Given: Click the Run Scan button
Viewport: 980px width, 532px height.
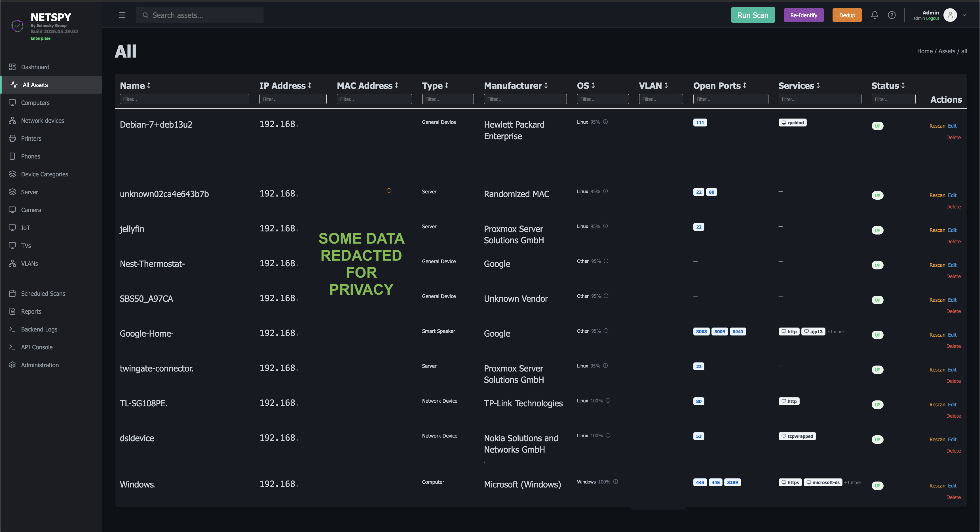Looking at the screenshot, I should [x=753, y=15].
